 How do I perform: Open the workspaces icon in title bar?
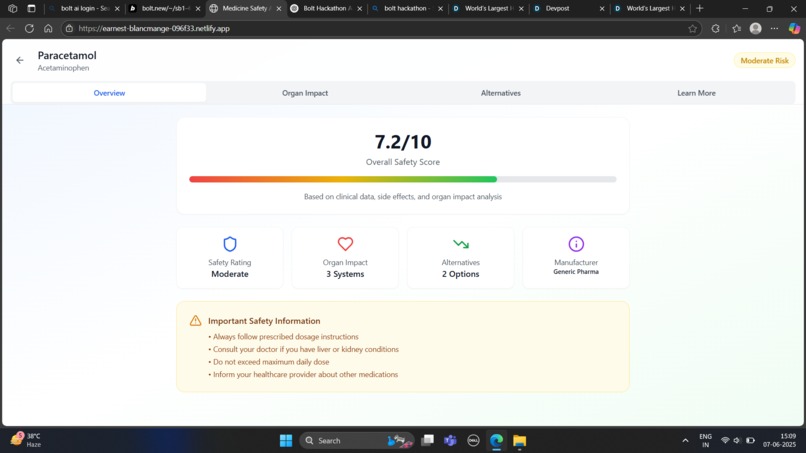(12, 8)
